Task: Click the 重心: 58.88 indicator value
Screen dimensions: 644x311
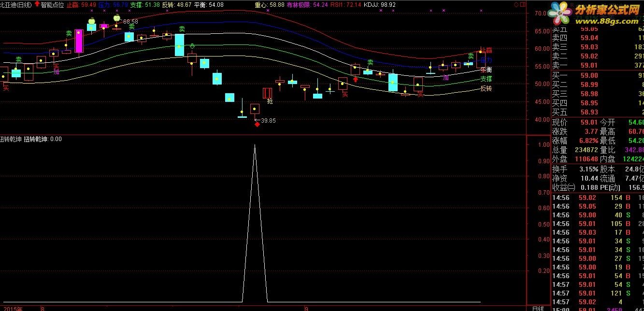Action: pos(269,5)
